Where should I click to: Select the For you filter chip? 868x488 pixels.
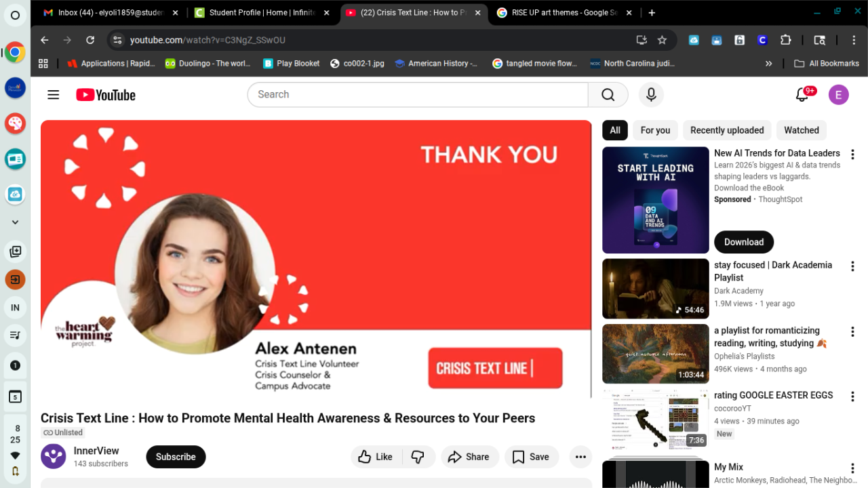[x=655, y=130]
